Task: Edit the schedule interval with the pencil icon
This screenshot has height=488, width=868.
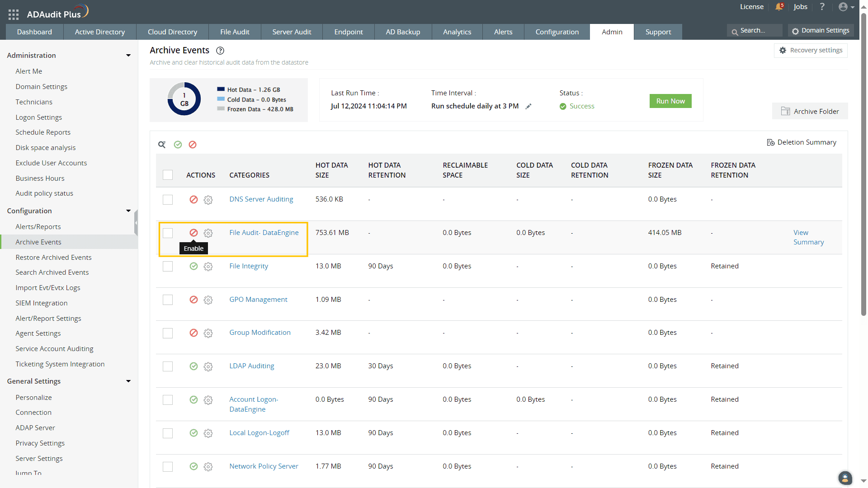Action: coord(528,106)
